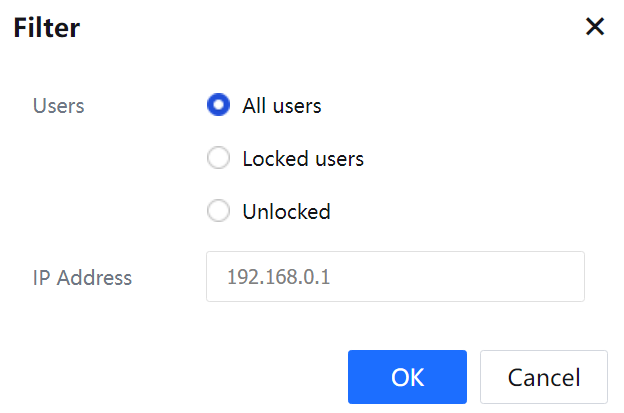624x413 pixels.
Task: Place the cursor in the IP address box
Action: tap(395, 277)
